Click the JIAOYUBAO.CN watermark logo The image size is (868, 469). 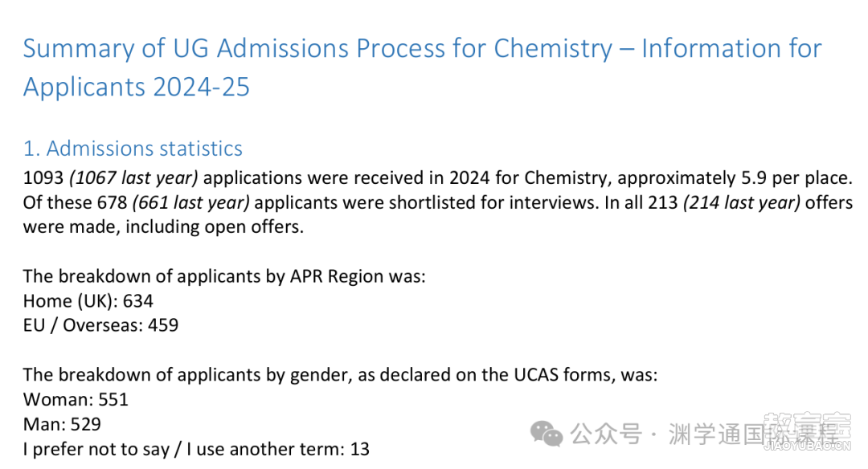pyautogui.click(x=807, y=432)
